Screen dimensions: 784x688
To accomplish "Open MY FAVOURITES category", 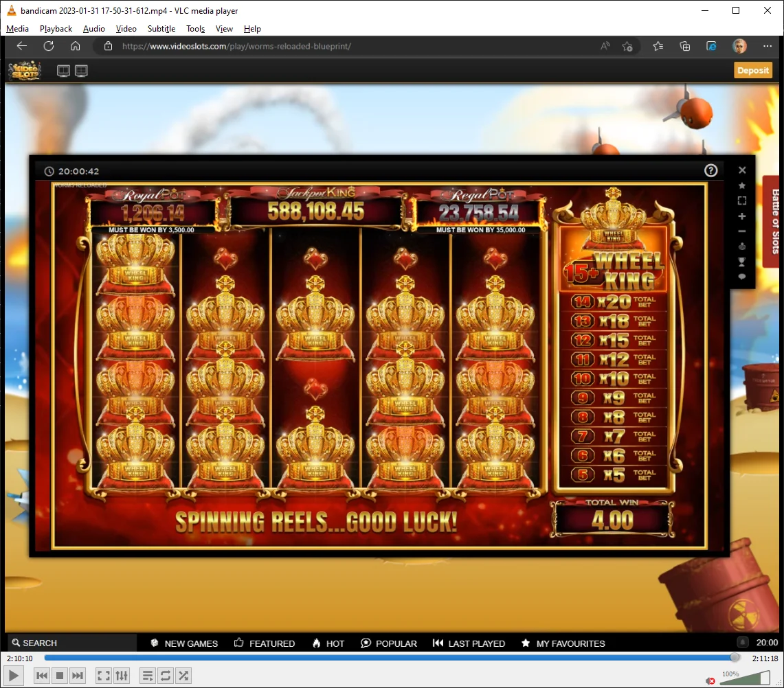I will pos(563,643).
